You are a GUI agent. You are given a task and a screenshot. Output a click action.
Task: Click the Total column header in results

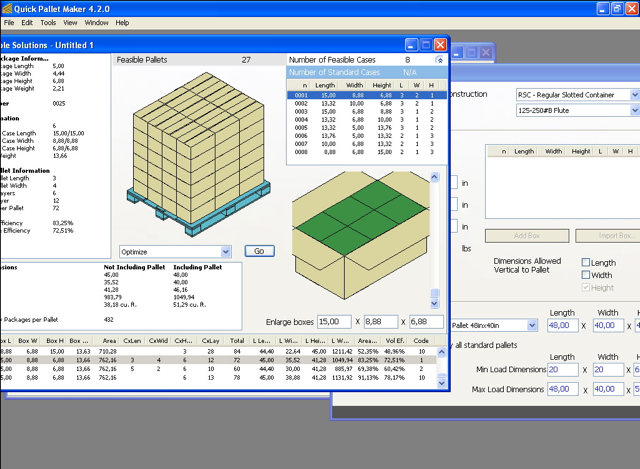point(237,340)
